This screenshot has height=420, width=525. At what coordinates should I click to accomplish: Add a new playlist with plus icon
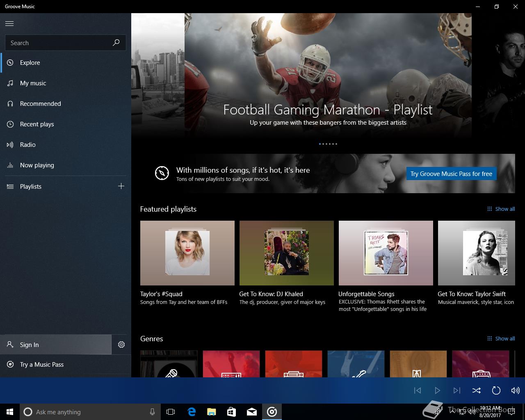(x=121, y=186)
